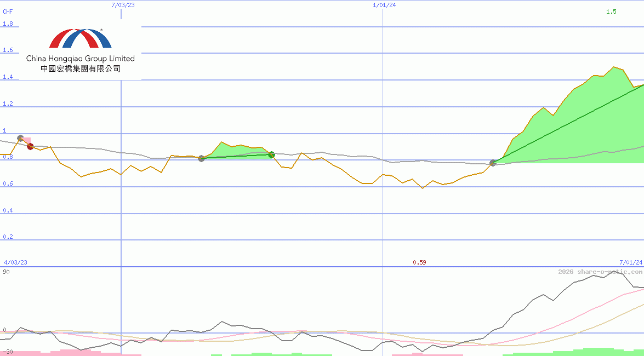The width and height of the screenshot is (644, 356).
Task: Click the grey dot starting the large green rally
Action: click(x=493, y=163)
